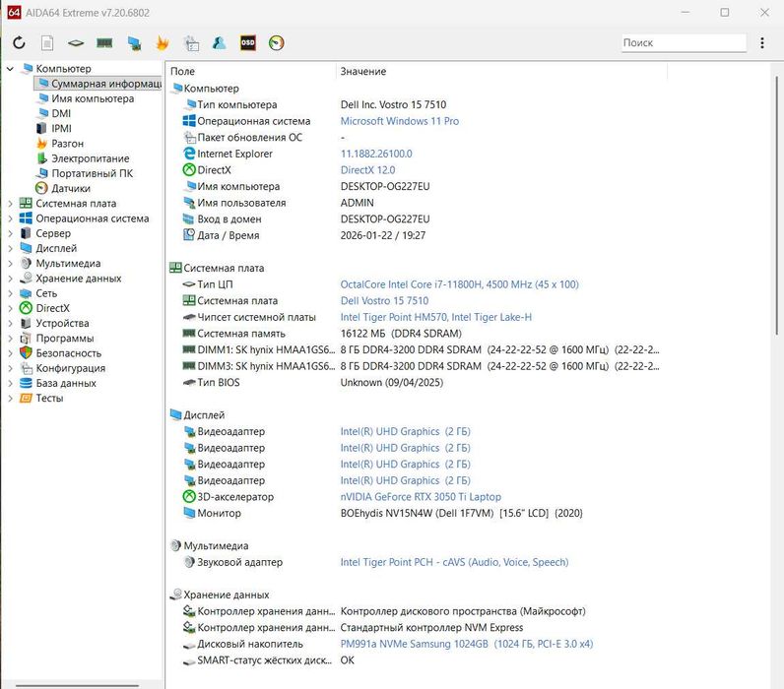Open the DirectX 12.0 link
The height and width of the screenshot is (689, 784).
pos(367,170)
